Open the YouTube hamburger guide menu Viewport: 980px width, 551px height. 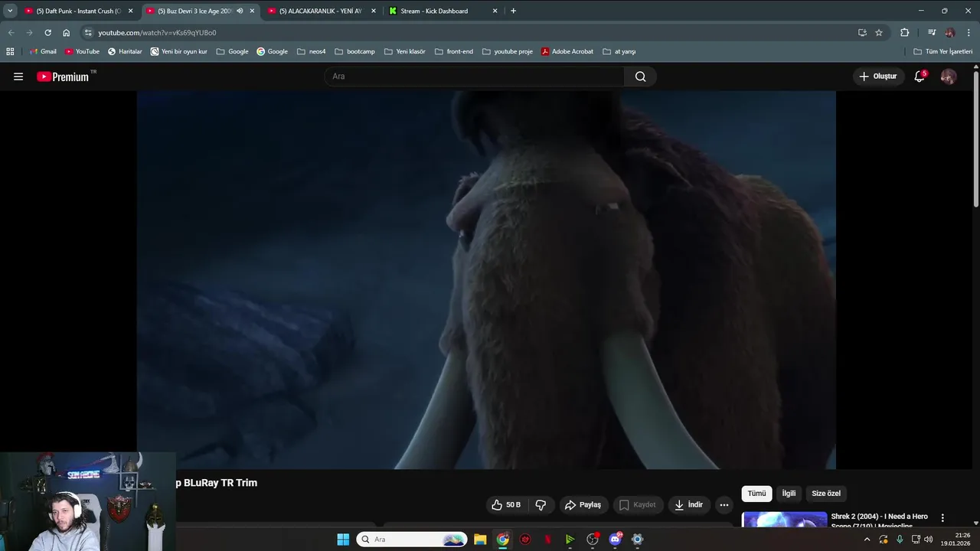18,77
